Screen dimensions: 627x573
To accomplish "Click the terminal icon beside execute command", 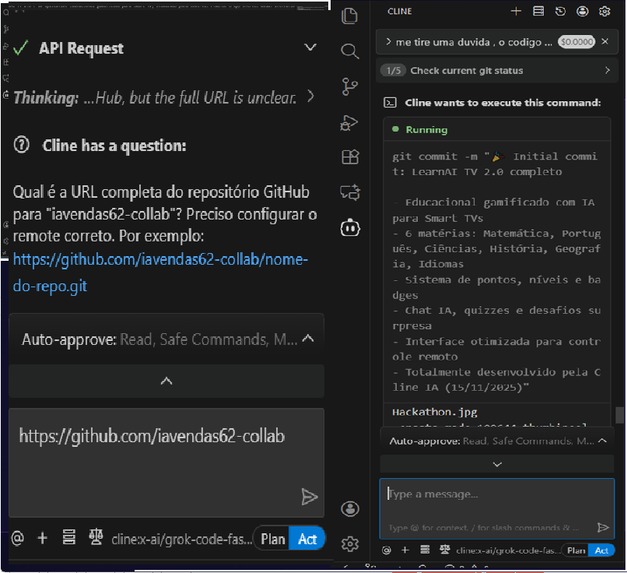I will click(x=390, y=103).
